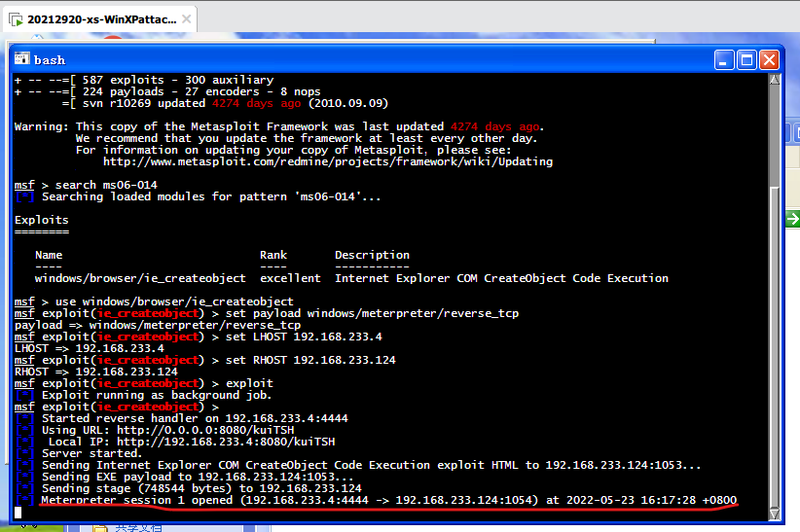Click the green arrow button behind bash window
This screenshot has width=800, height=532.
coord(793,220)
